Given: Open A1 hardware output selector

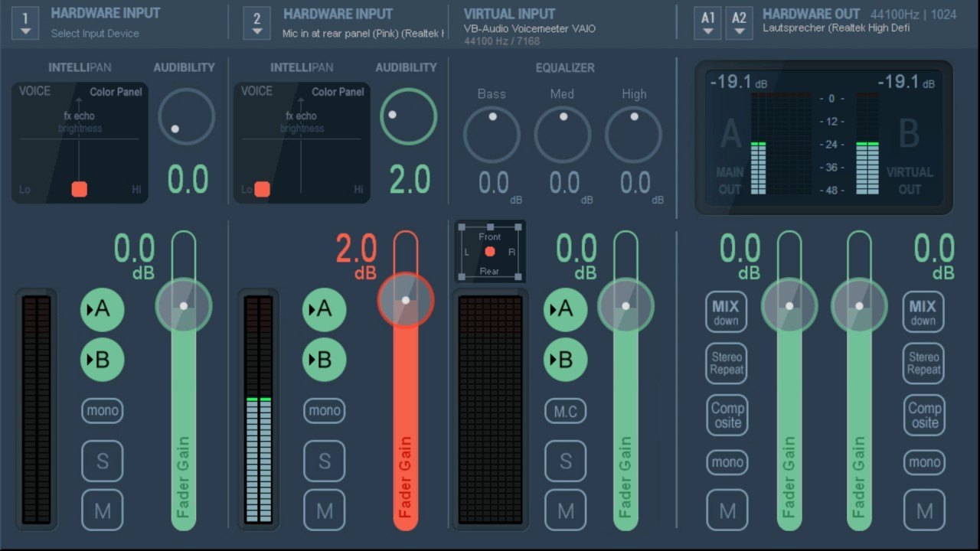Looking at the screenshot, I should [x=708, y=23].
